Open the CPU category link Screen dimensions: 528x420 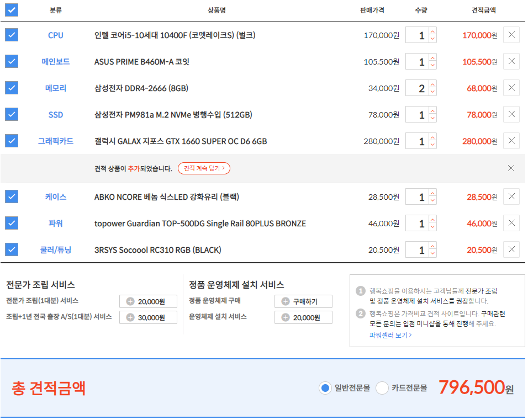[56, 35]
